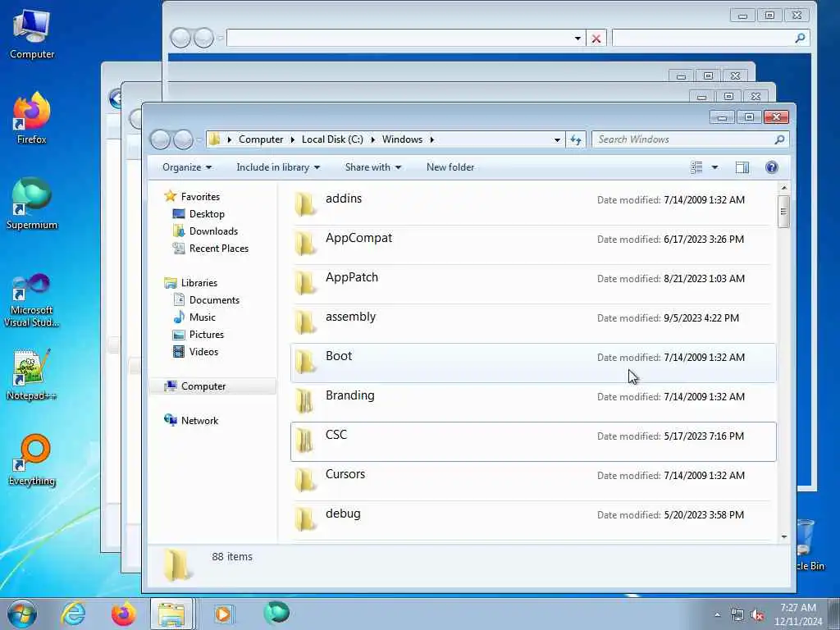
Task: Click New folder button
Action: coord(450,167)
